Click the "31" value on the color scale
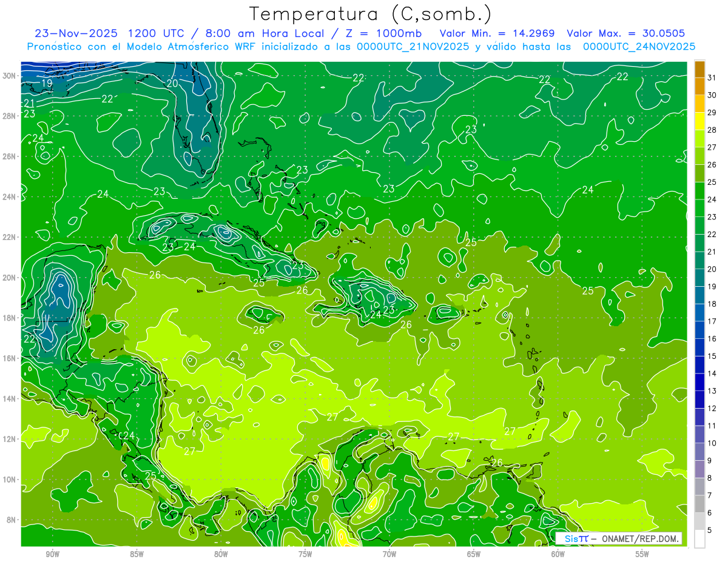Viewport: 728px width, 562px height. point(712,78)
